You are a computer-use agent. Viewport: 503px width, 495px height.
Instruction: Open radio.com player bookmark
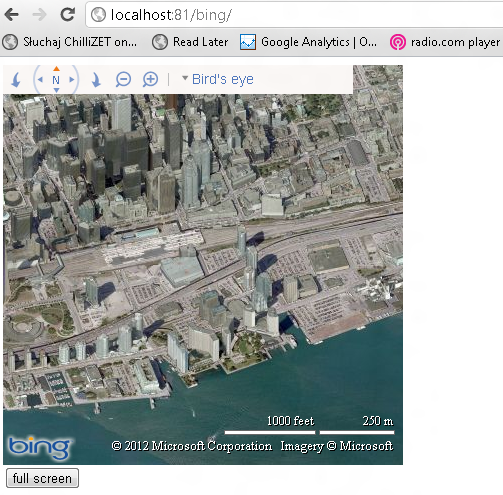point(445,42)
